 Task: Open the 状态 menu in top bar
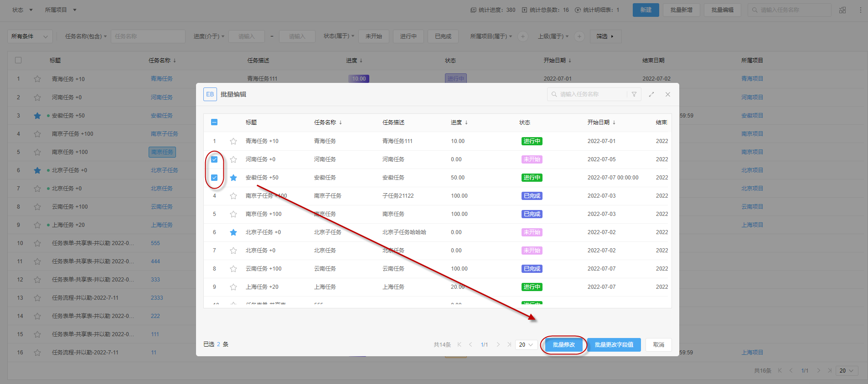[22, 10]
